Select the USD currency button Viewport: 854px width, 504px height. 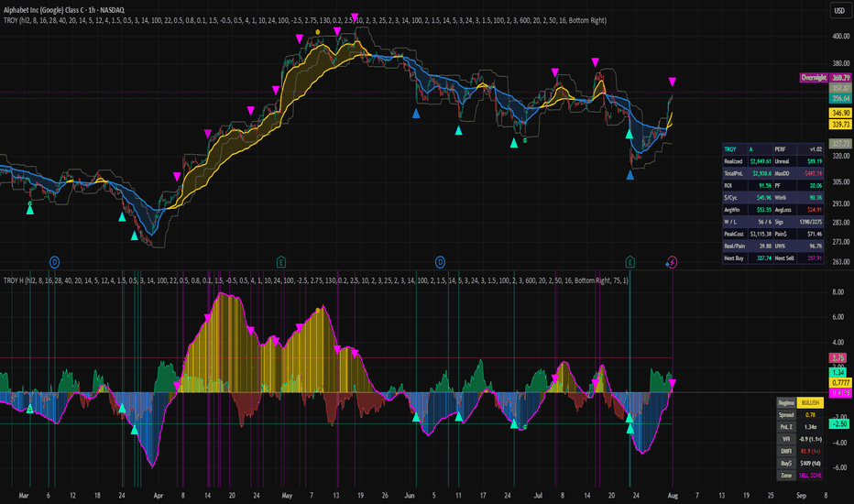coord(840,10)
